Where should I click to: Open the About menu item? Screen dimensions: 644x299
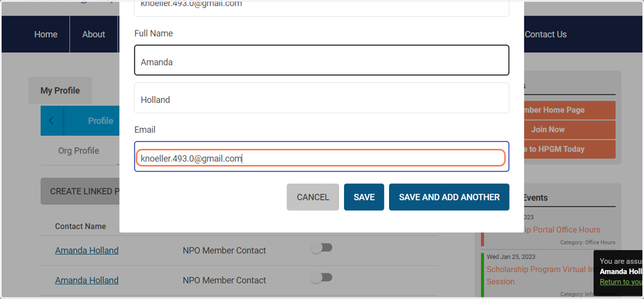(93, 34)
